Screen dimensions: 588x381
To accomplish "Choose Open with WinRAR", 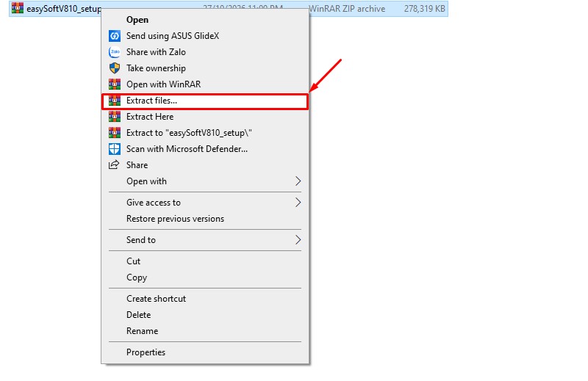I will click(205, 84).
